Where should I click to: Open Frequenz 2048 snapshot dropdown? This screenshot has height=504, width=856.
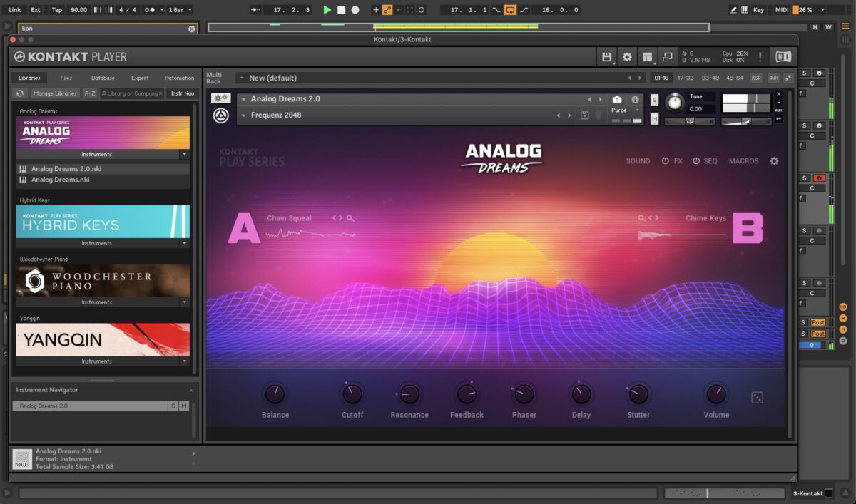(243, 115)
